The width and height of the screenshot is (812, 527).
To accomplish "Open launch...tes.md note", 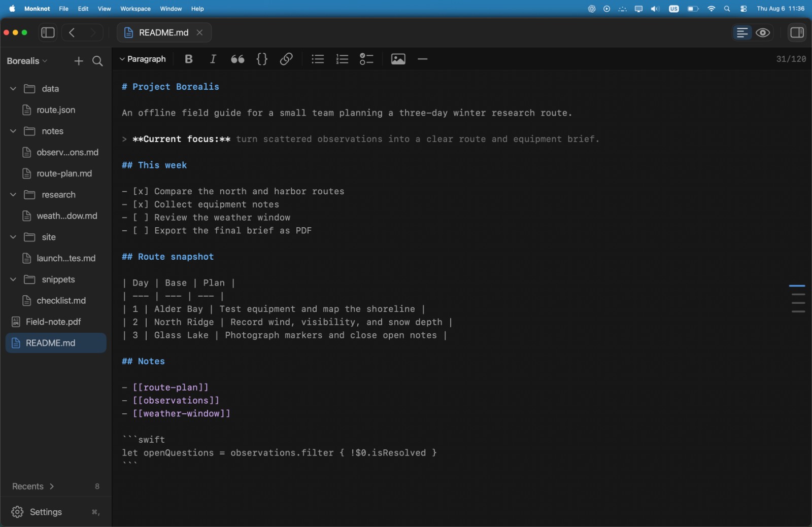I will pyautogui.click(x=56, y=258).
